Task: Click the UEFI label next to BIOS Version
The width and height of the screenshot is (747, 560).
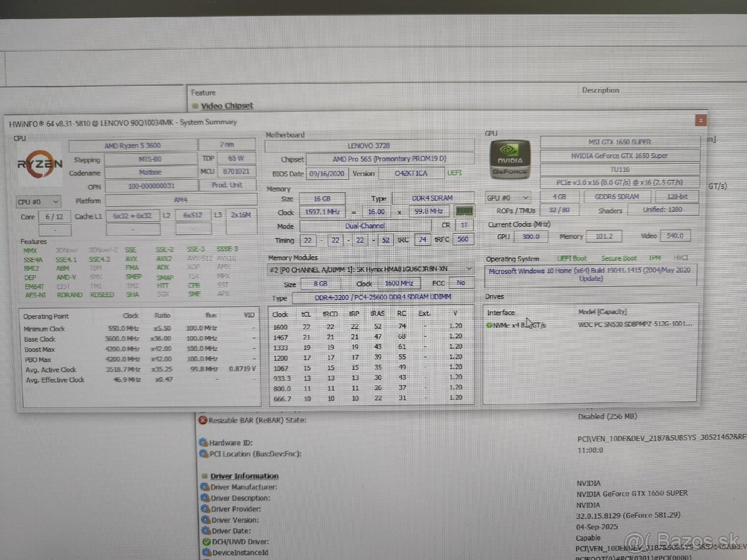Action: (x=454, y=174)
